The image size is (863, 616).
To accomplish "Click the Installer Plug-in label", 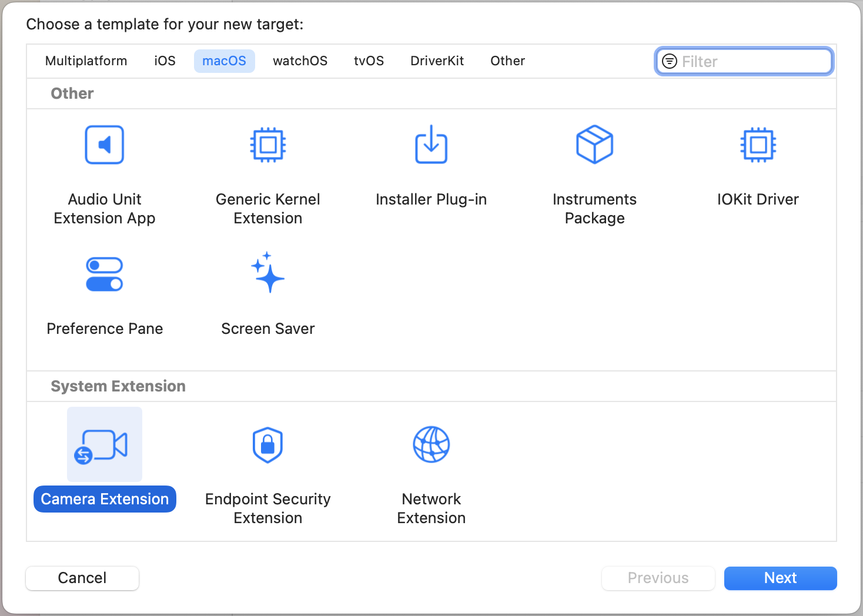I will (431, 200).
